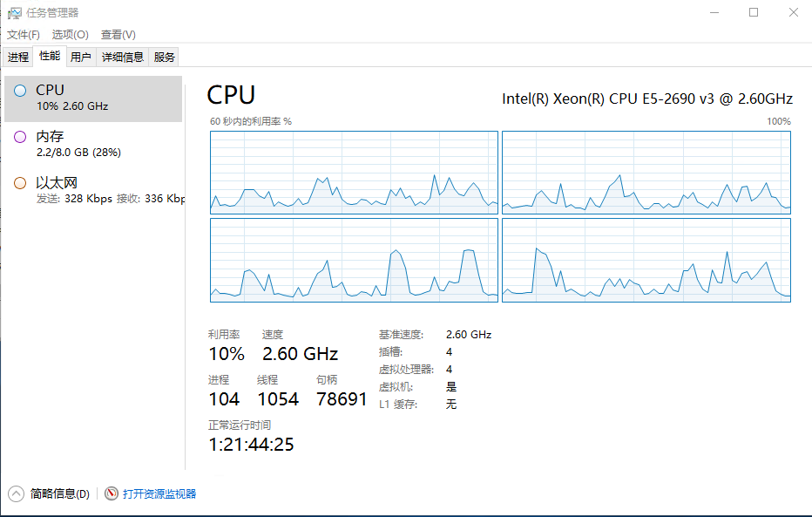
Task: Click the 打开资源监视器 link
Action: 159,493
